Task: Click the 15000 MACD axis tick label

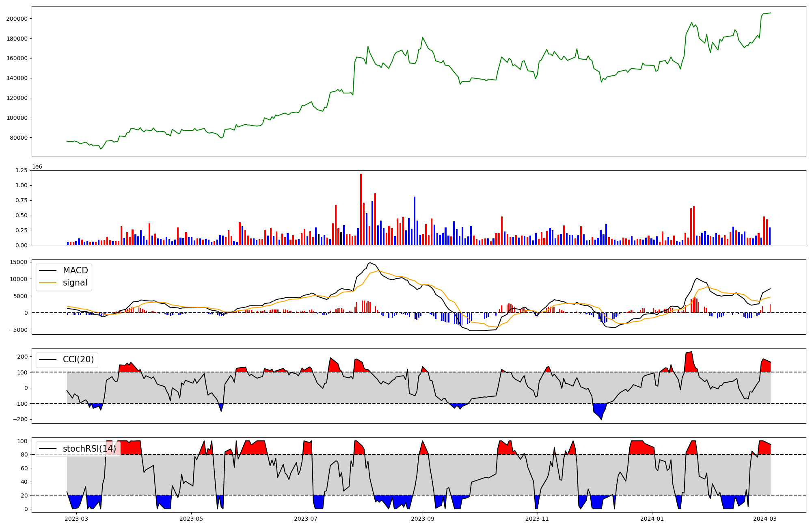Action: 19,262
